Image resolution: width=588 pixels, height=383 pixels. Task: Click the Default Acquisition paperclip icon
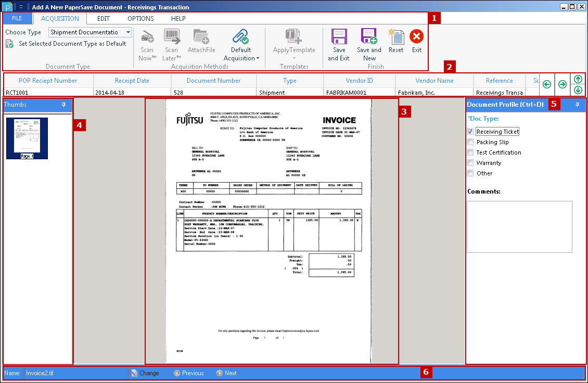(240, 36)
